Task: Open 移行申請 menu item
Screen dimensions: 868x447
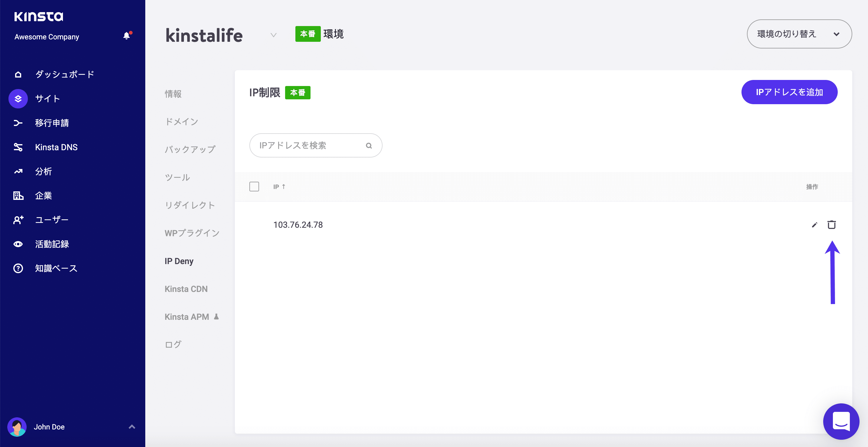Action: (x=52, y=123)
